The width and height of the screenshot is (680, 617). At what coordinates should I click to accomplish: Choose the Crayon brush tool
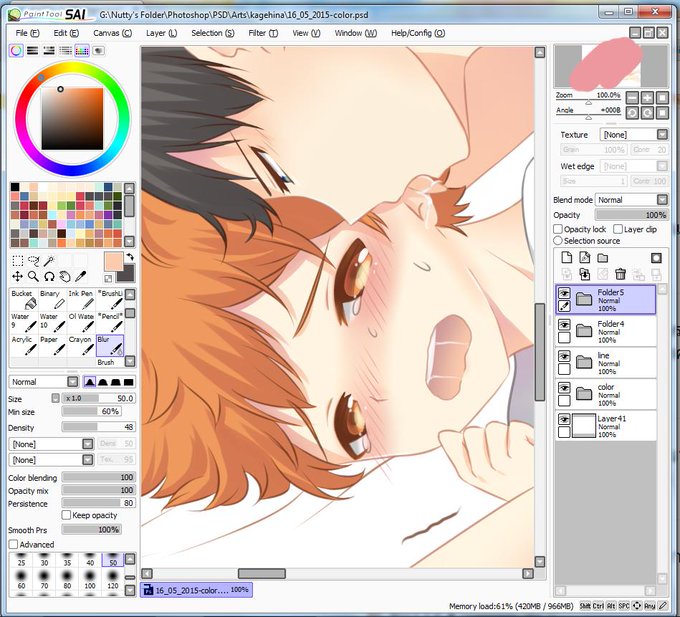(x=81, y=346)
